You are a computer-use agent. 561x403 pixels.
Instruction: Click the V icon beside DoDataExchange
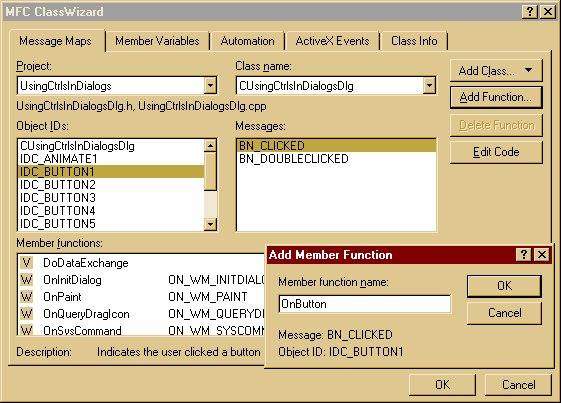point(26,263)
